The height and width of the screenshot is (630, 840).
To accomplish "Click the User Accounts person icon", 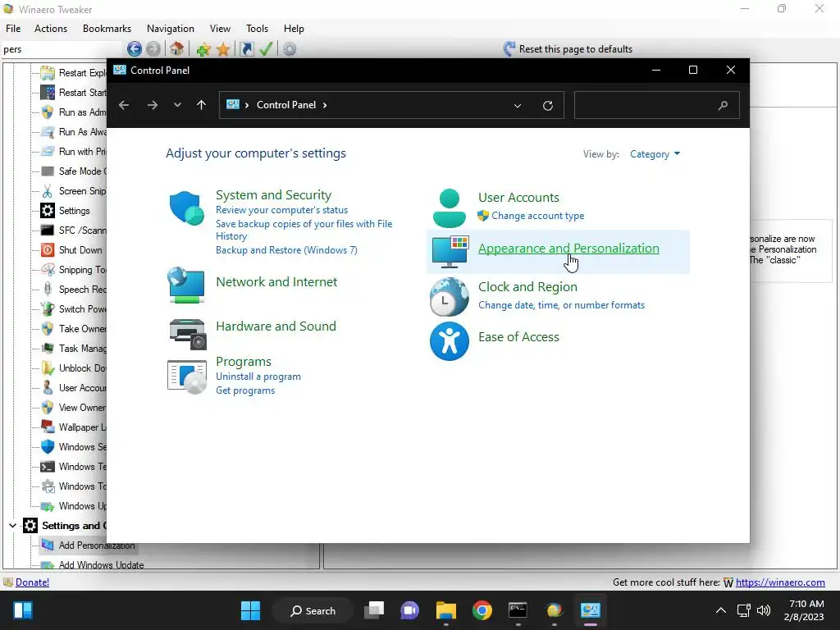I will (449, 208).
